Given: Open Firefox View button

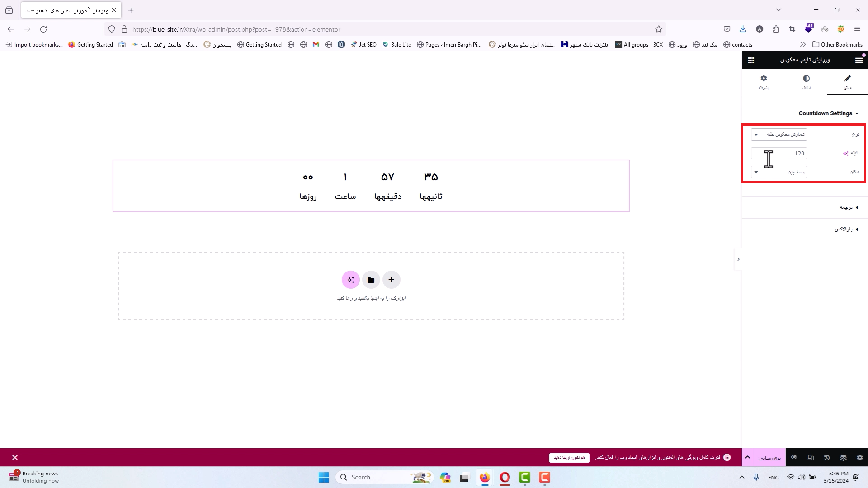Looking at the screenshot, I should pos(9,10).
